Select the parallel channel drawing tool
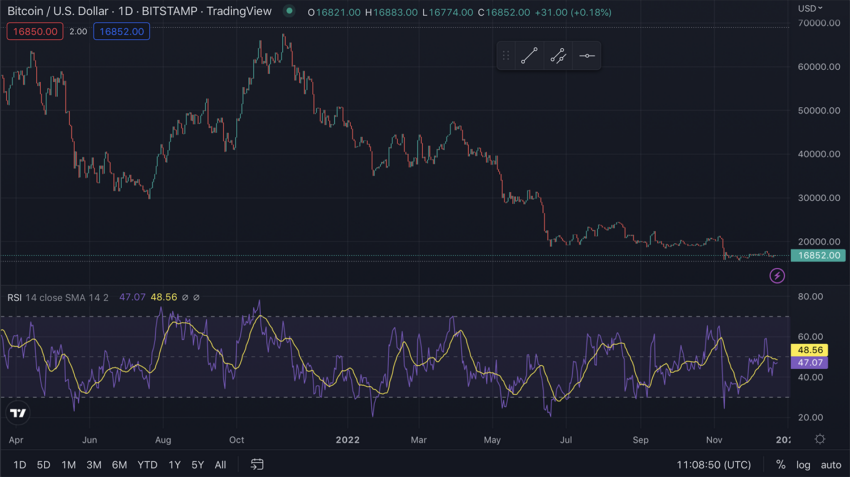 (558, 56)
